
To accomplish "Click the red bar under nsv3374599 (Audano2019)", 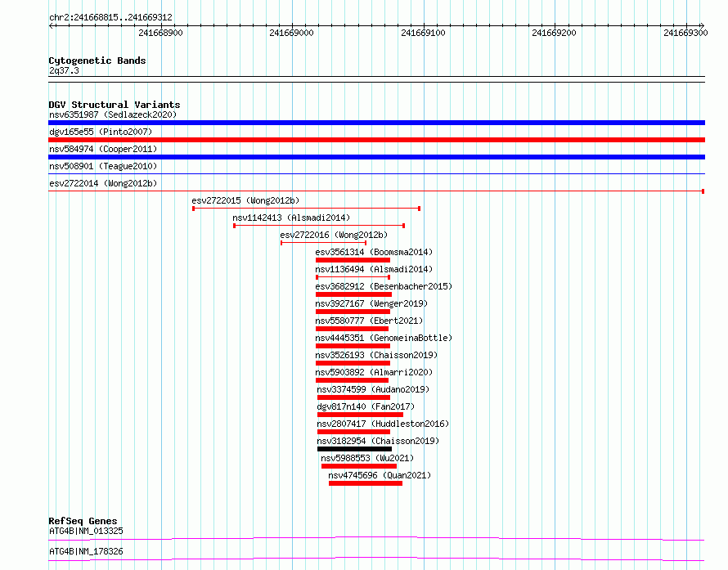I will tap(354, 397).
